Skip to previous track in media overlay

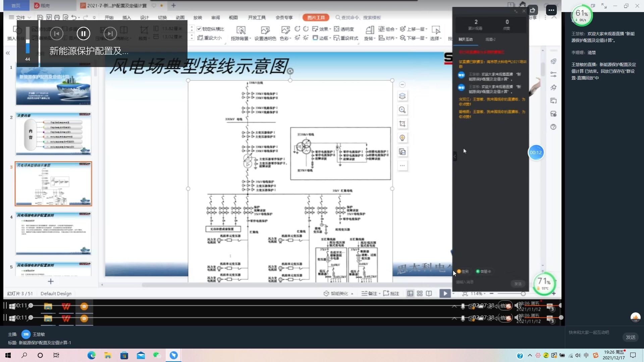pyautogui.click(x=57, y=33)
